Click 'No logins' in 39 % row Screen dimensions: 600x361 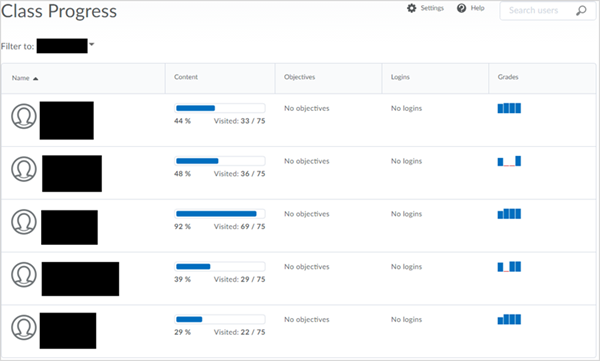[x=406, y=267]
